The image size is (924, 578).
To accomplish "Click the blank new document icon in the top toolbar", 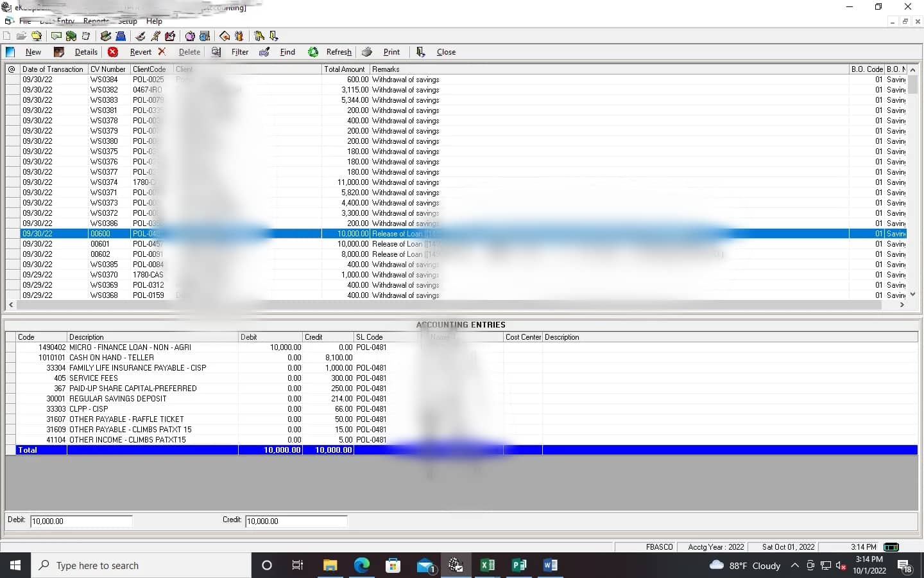I will 7,36.
